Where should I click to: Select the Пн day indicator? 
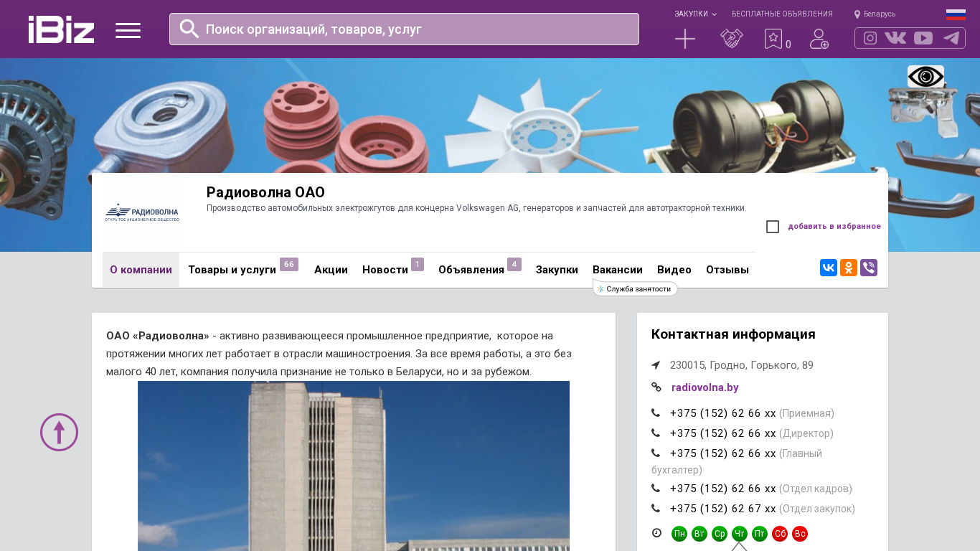pos(679,534)
